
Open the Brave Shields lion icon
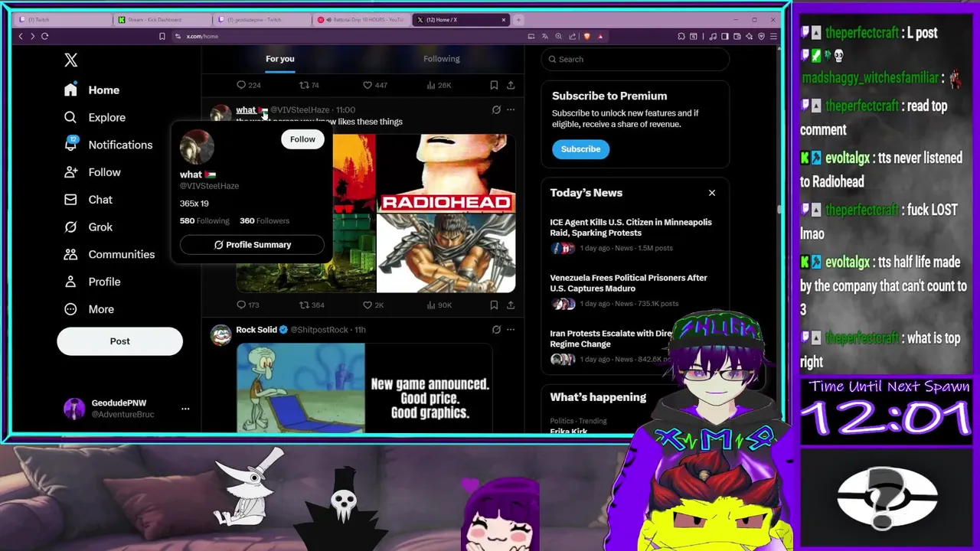point(587,36)
